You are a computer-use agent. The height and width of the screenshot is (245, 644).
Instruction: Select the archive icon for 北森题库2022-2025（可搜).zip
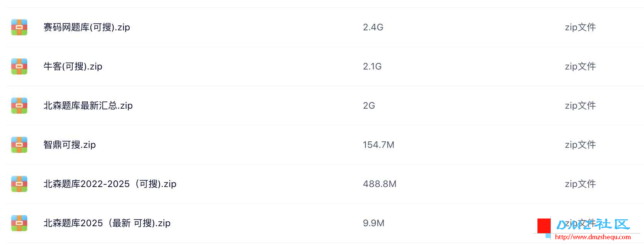(x=19, y=184)
